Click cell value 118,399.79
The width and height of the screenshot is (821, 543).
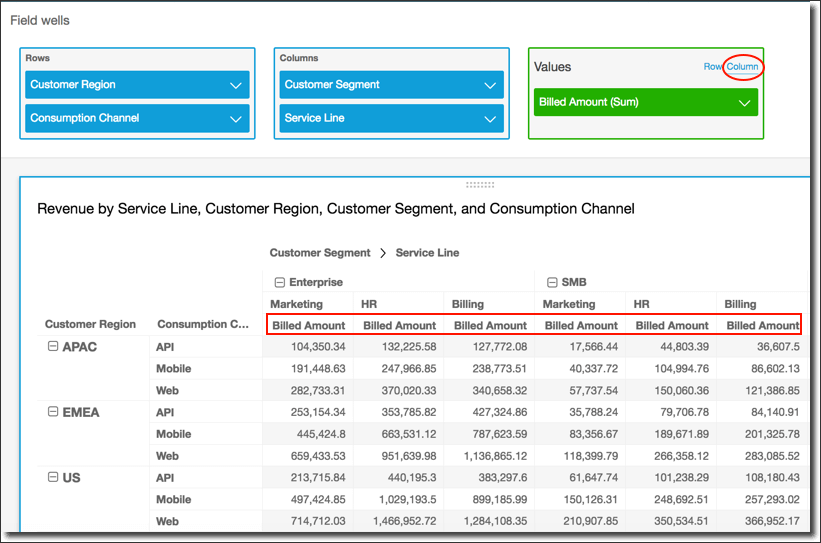pos(591,456)
